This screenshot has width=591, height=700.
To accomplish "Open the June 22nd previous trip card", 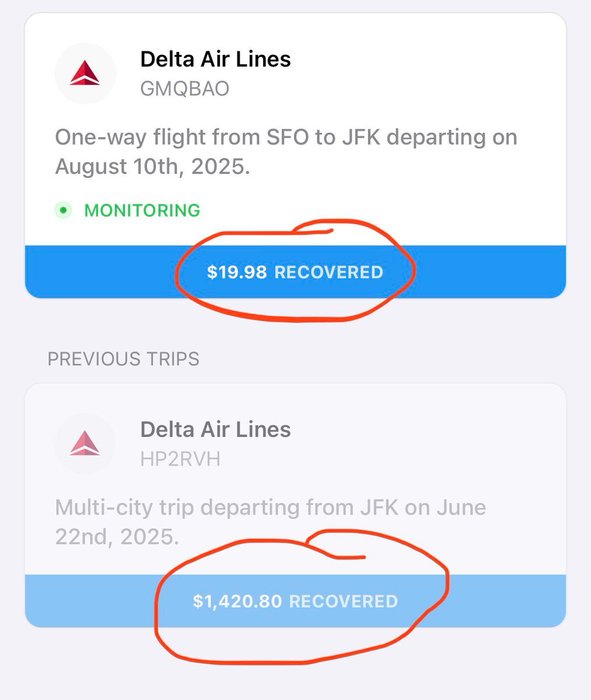I will (x=296, y=505).
